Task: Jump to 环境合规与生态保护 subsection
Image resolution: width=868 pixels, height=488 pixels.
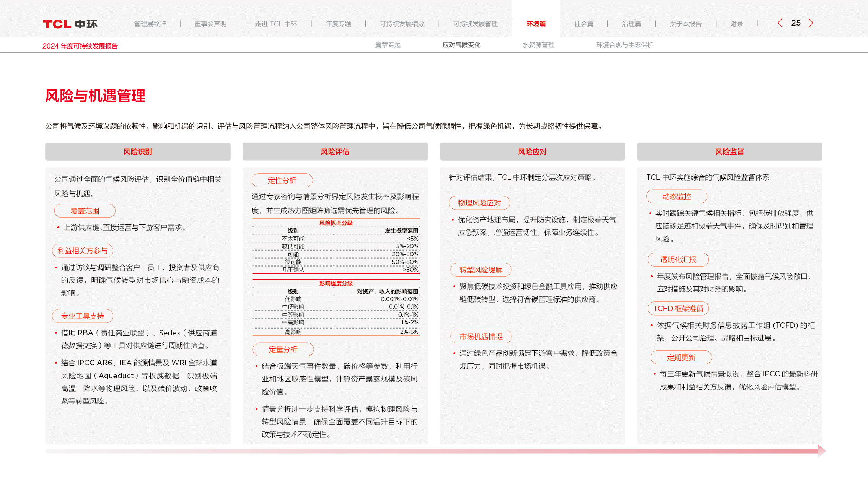Action: pos(625,45)
